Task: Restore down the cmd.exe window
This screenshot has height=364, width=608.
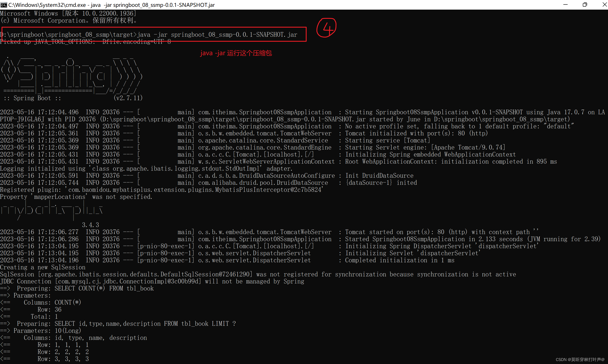Action: [x=585, y=5]
